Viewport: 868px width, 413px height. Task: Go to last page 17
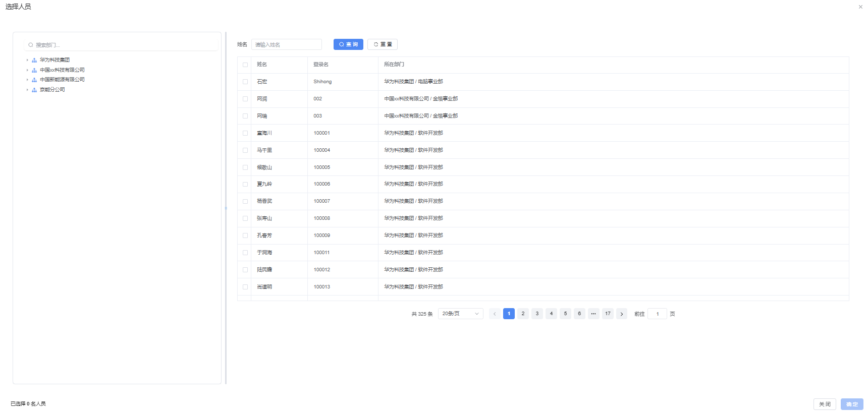(x=608, y=314)
